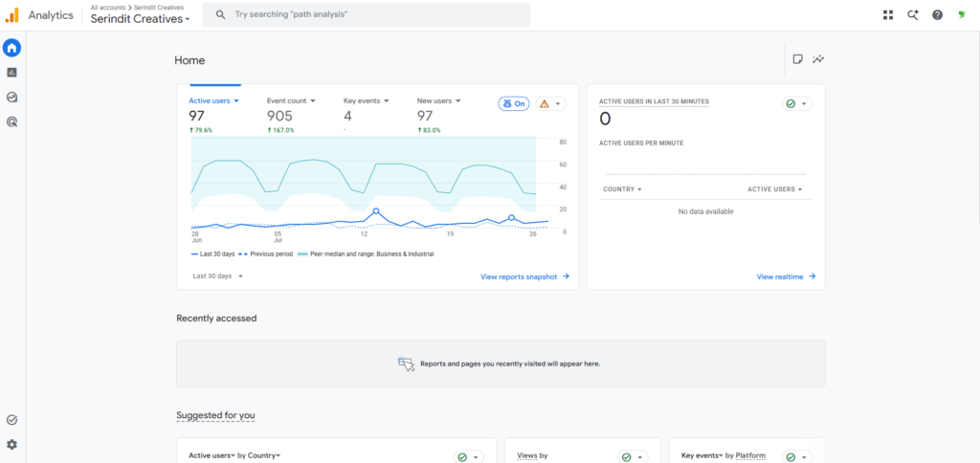Open the Insights sparkline icon
The width and height of the screenshot is (980, 463).
tap(818, 59)
